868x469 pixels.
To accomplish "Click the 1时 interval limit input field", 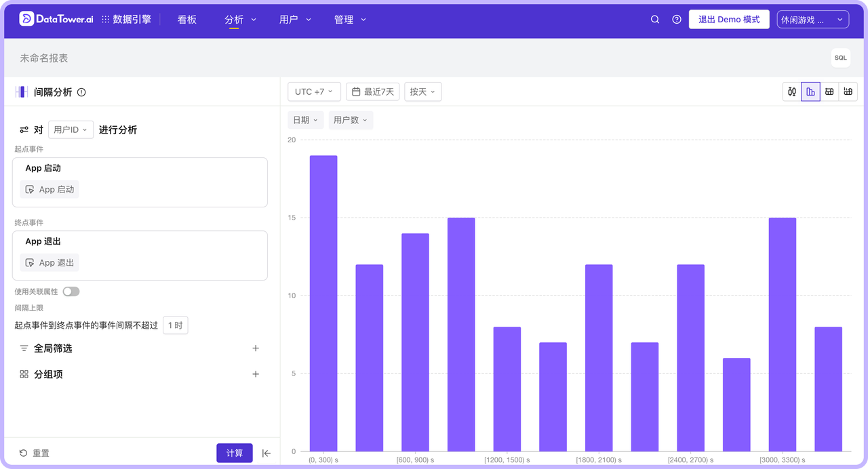I will tap(176, 325).
